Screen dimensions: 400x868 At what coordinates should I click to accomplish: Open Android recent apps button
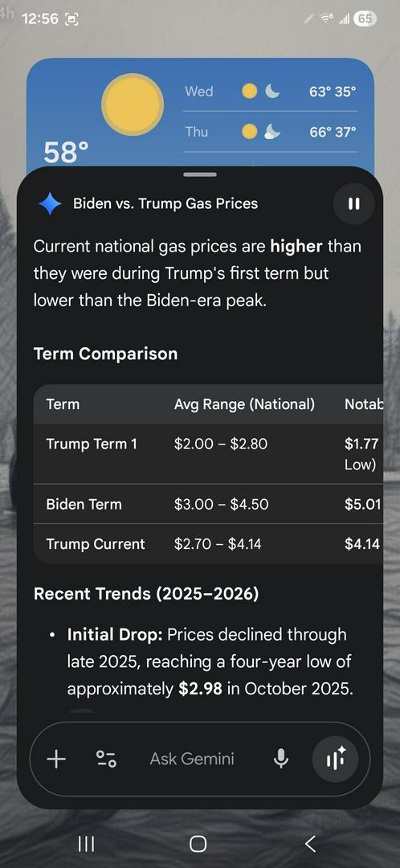(86, 844)
